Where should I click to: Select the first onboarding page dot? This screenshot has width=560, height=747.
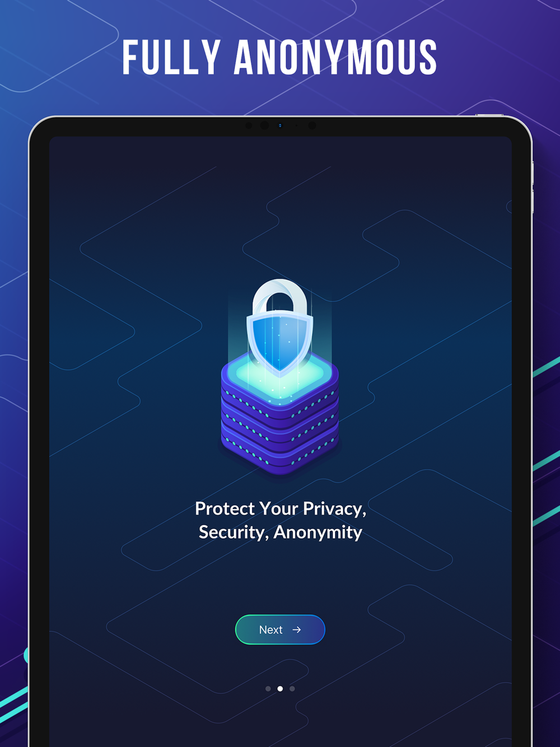click(268, 689)
